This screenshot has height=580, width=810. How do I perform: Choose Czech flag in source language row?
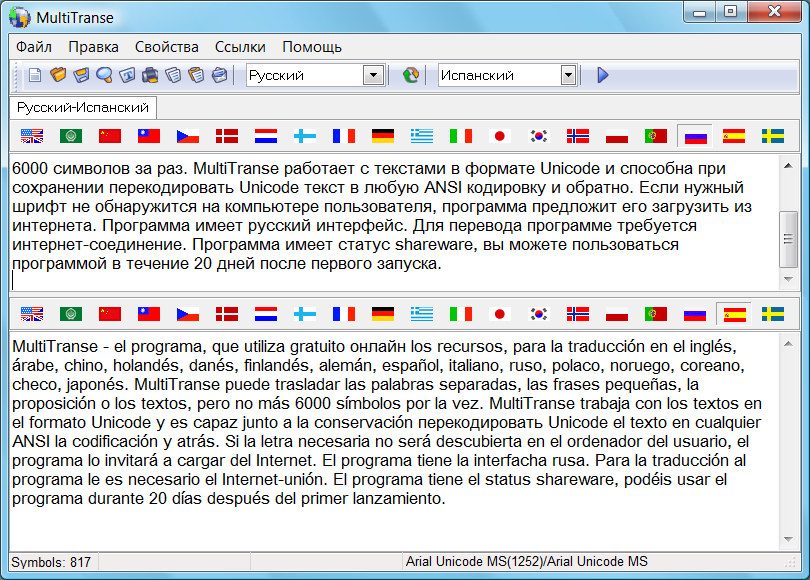coord(188,136)
